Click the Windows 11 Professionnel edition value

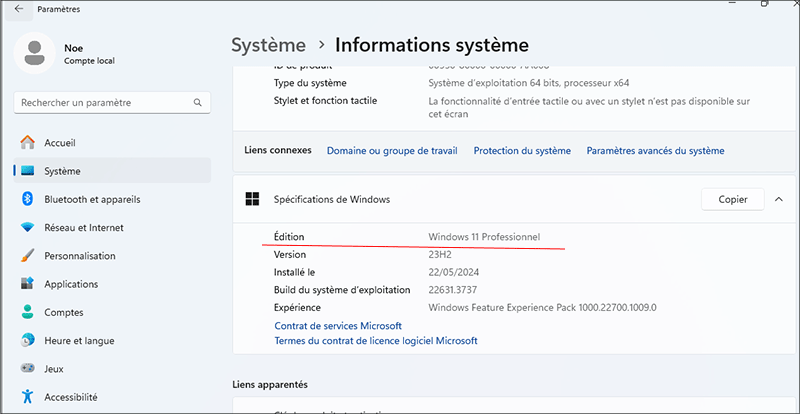point(484,237)
